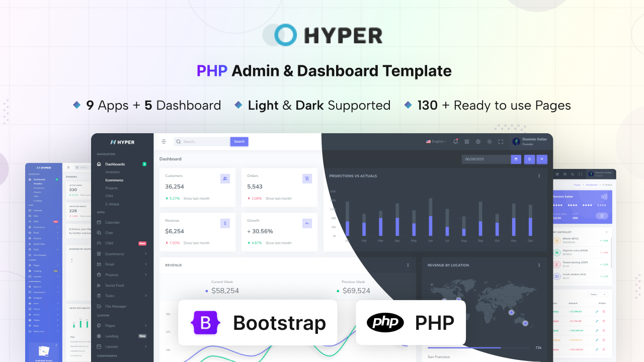Viewport: 644px width, 362px height.
Task: Expand the Tasks menu
Action: click(122, 296)
